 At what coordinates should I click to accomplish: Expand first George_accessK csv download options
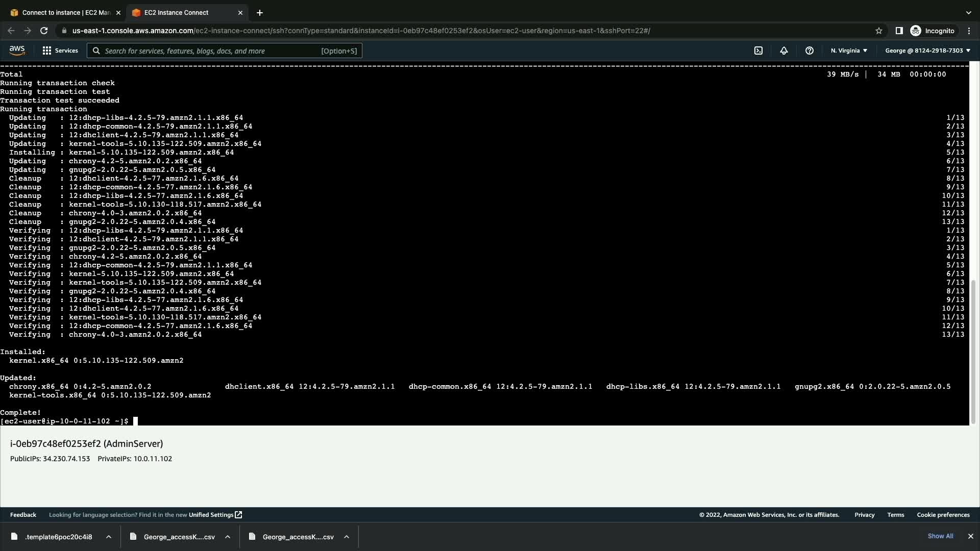click(228, 537)
